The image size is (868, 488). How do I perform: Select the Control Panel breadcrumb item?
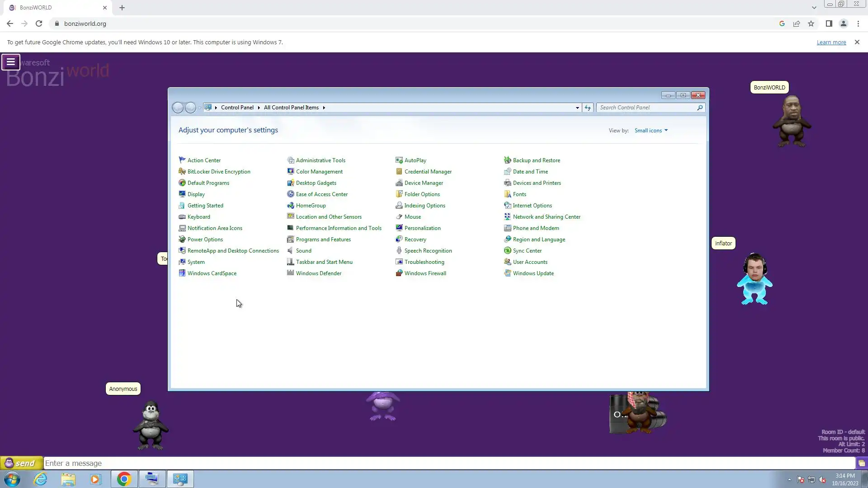237,108
